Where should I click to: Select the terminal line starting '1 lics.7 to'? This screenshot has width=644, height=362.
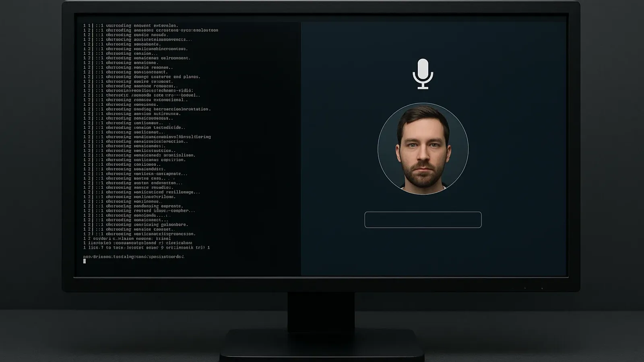(x=147, y=248)
